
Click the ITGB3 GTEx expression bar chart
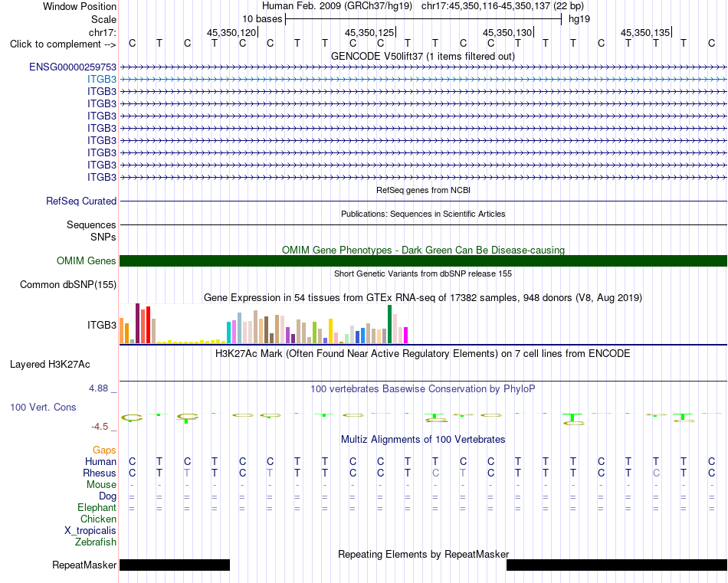point(264,324)
